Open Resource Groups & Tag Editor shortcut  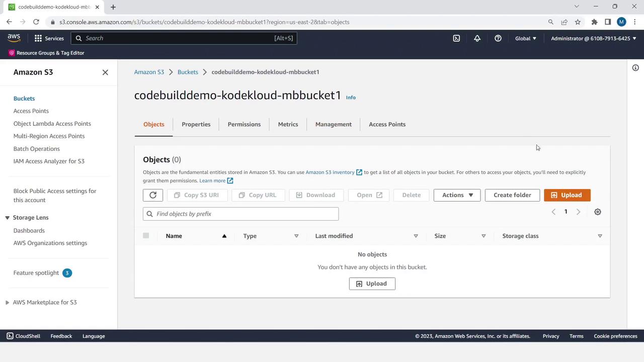click(x=46, y=53)
